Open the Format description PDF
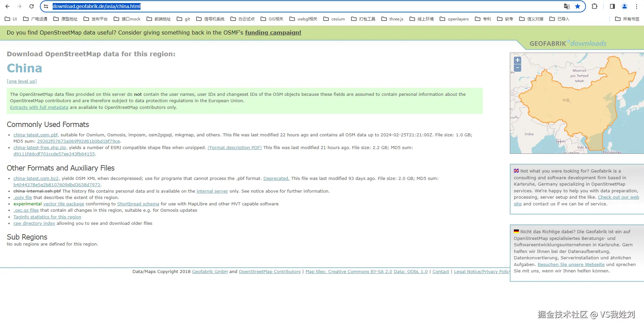 pyautogui.click(x=234, y=148)
